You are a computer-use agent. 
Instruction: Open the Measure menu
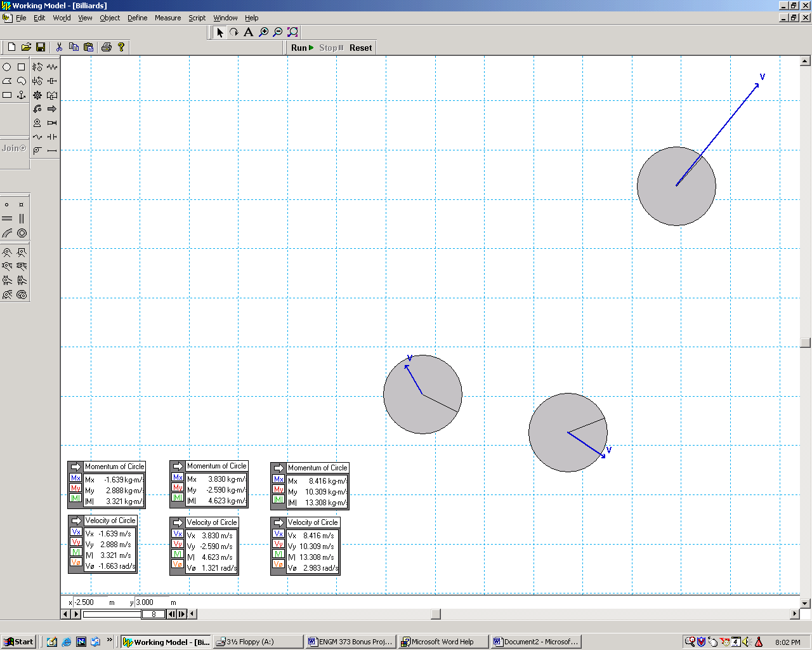168,18
